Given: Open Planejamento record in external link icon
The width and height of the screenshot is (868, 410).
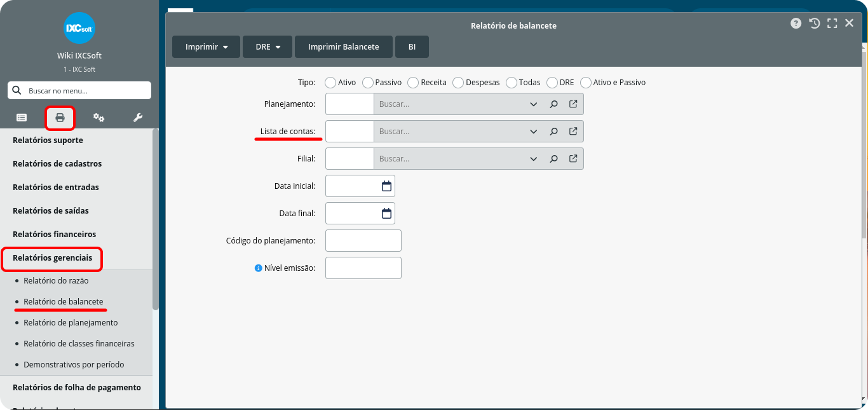Looking at the screenshot, I should [x=573, y=104].
